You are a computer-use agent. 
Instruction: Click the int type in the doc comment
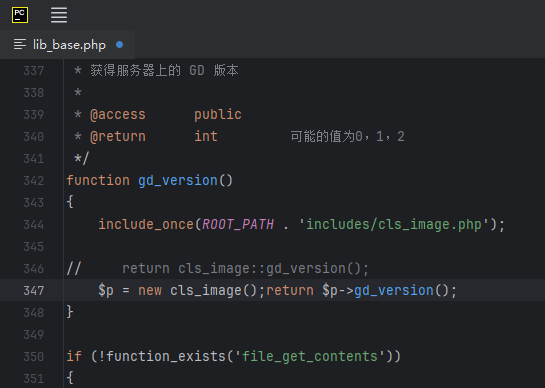pos(206,136)
